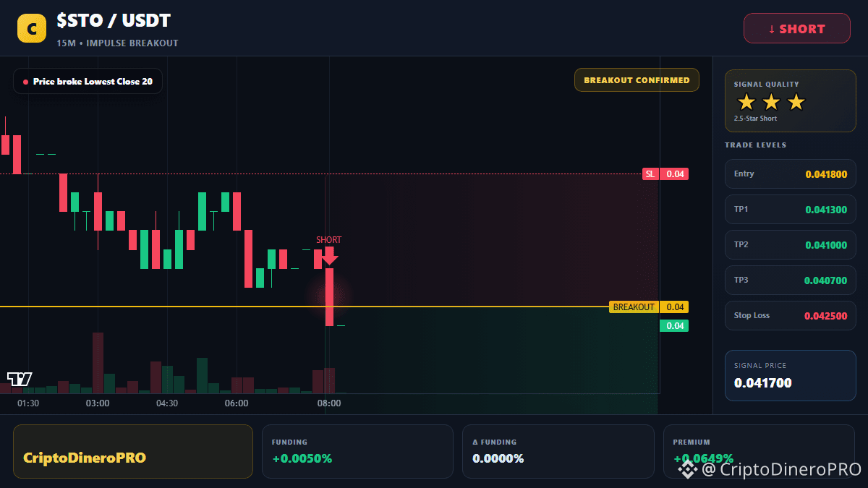The image size is (868, 488).
Task: Click the 2.5-Star Short label
Action: pyautogui.click(x=755, y=119)
